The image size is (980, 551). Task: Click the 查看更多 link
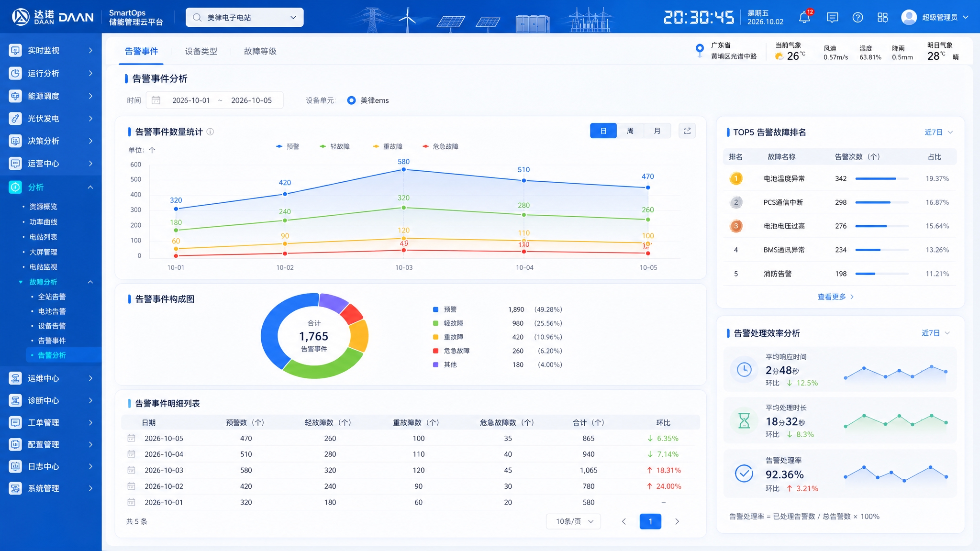tap(835, 297)
